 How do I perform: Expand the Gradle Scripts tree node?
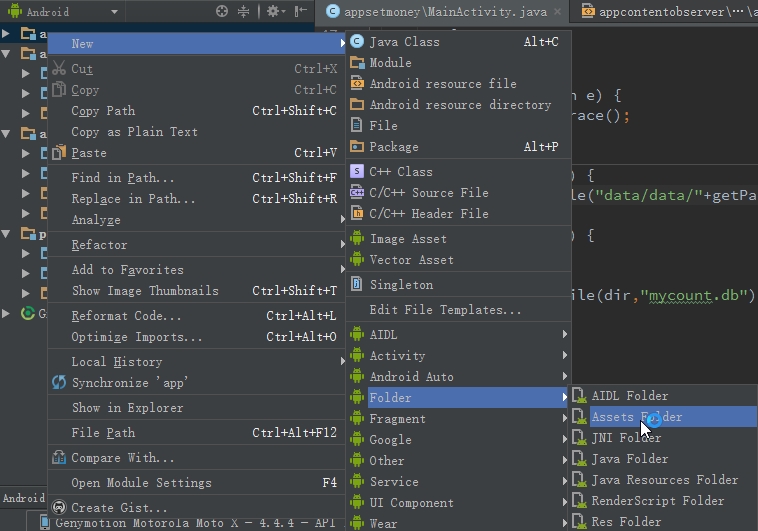pos(6,313)
